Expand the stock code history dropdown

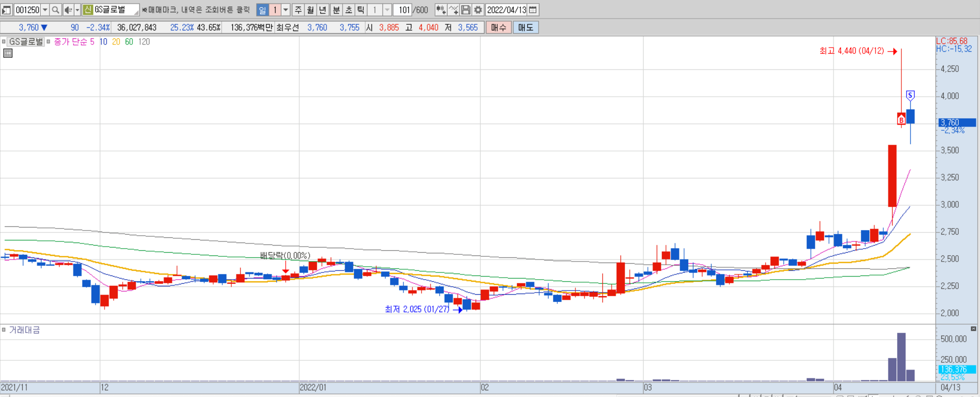click(45, 10)
